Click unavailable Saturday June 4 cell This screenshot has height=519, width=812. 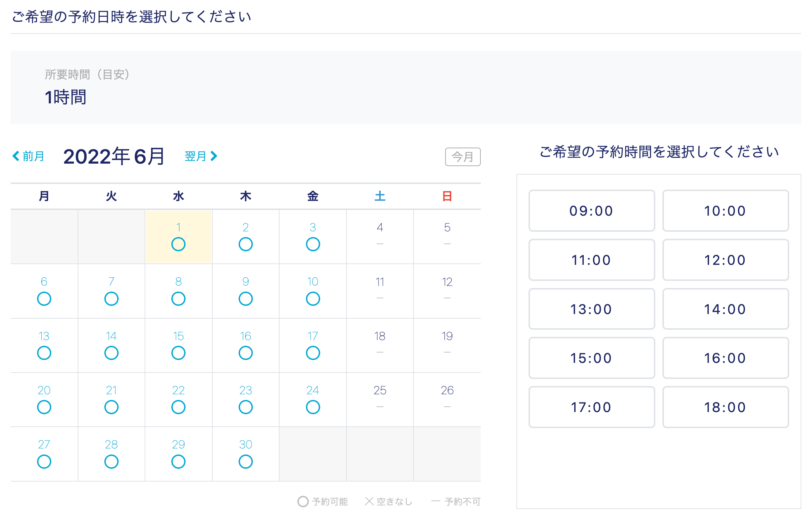(380, 236)
